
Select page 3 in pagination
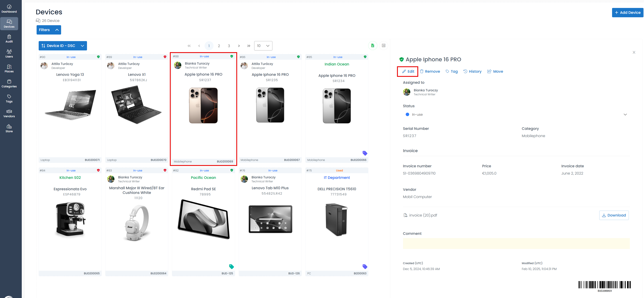coord(229,46)
